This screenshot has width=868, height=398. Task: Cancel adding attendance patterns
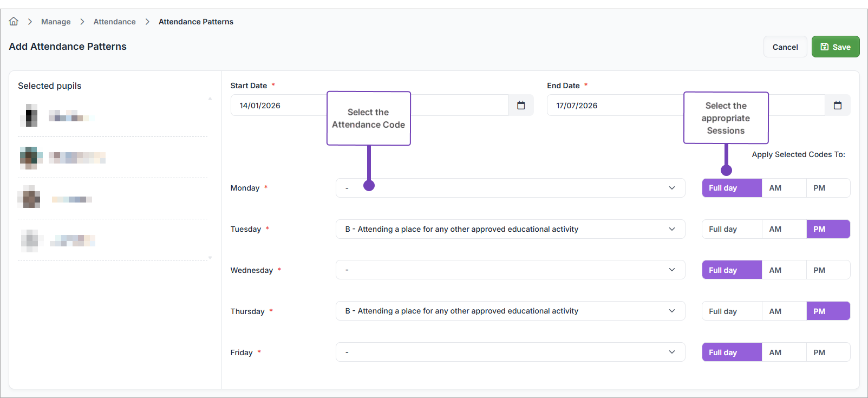coord(785,47)
